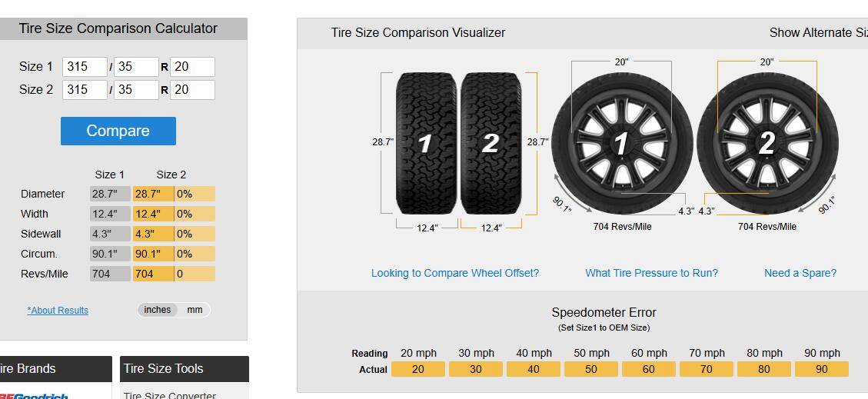Click the Size 2 aspect ratio field
868x399 pixels.
[x=137, y=90]
